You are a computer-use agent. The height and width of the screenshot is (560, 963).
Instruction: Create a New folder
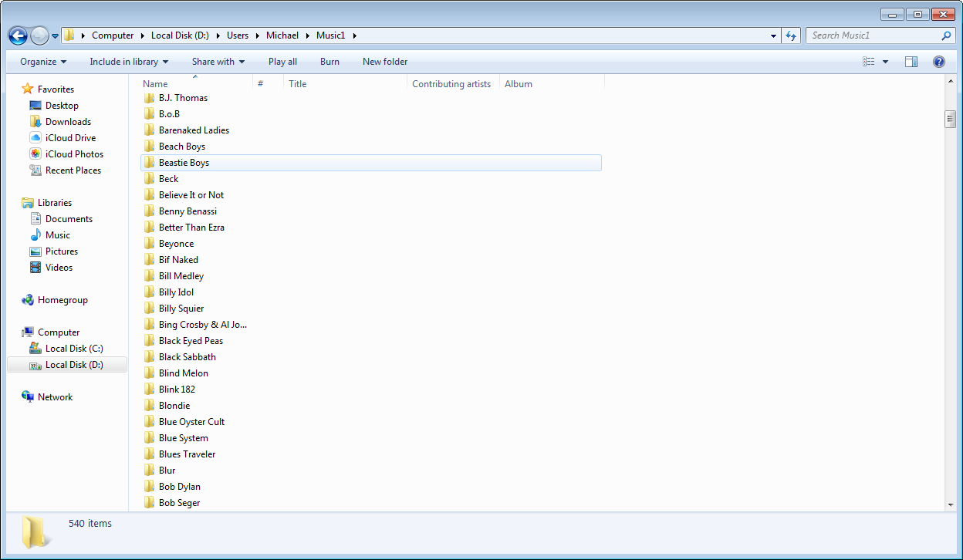click(385, 62)
